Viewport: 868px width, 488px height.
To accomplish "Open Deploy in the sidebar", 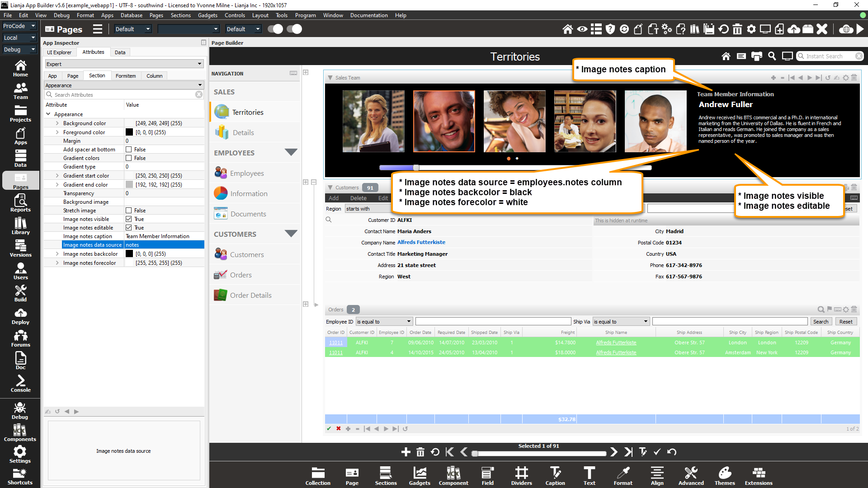I will point(20,316).
